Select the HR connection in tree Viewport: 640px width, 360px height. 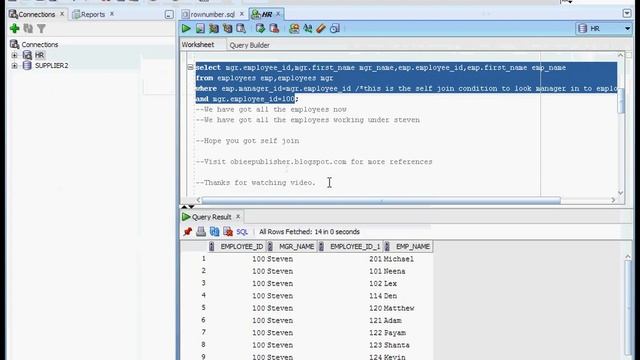[x=39, y=55]
